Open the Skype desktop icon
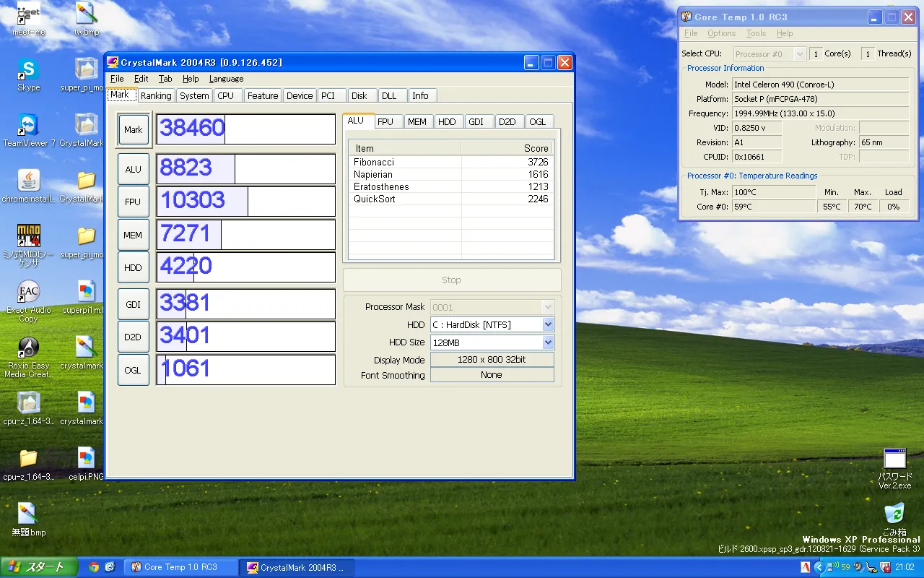Screen dimensions: 924x578 click(28, 71)
